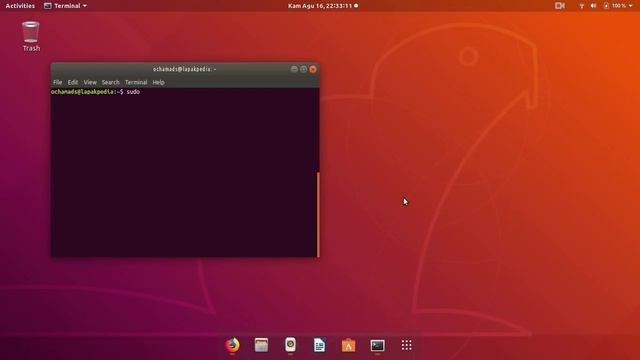Maximize the terminal window
Viewport: 640px width, 360px height.
coord(303,69)
